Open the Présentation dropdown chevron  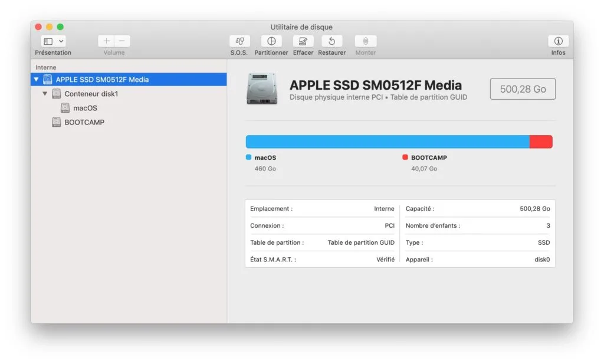(x=61, y=41)
